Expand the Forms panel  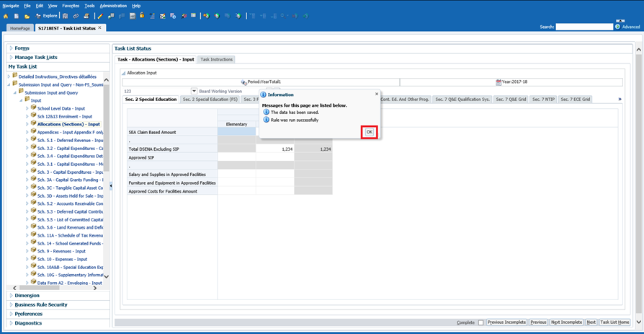point(22,48)
